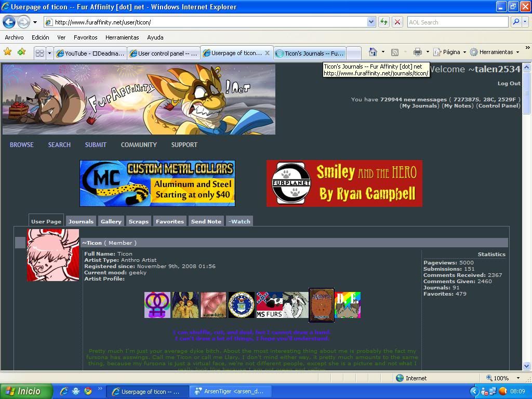Open My Notes link
532x399 pixels.
(x=457, y=106)
